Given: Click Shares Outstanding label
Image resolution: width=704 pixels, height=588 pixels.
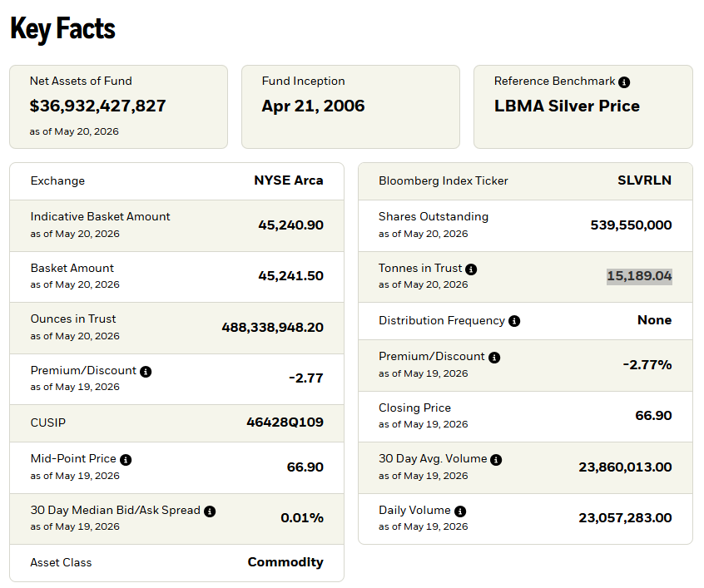Looking at the screenshot, I should coord(434,216).
